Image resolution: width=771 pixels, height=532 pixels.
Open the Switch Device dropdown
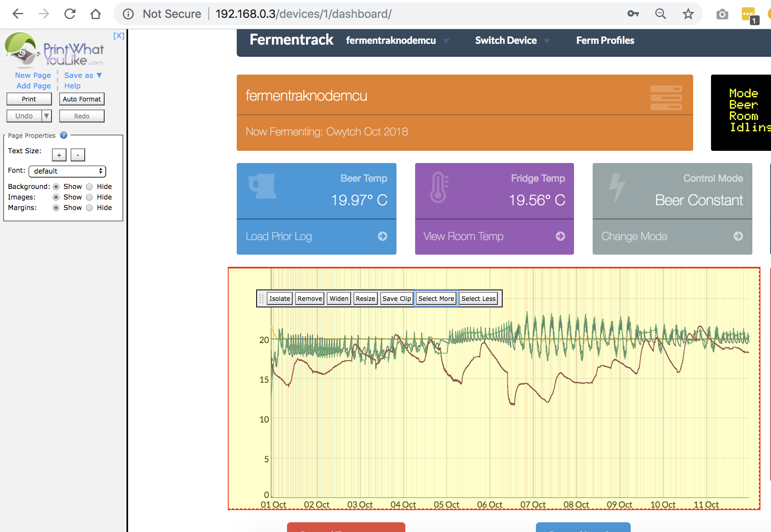click(512, 41)
